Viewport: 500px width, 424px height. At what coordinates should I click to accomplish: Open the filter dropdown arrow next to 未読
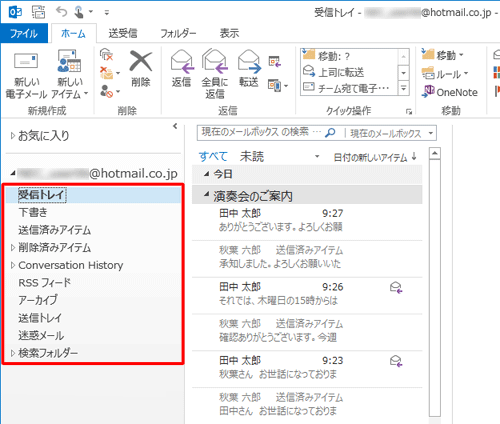click(x=317, y=156)
